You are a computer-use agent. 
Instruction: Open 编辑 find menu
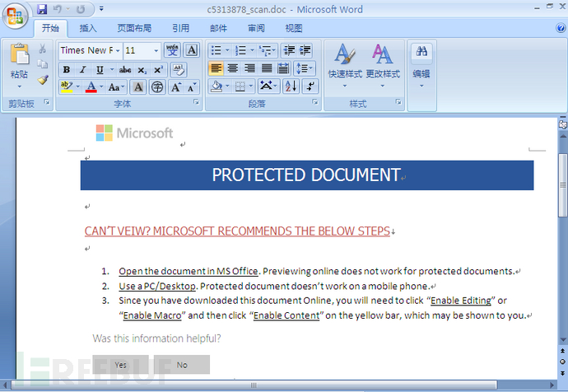click(421, 65)
